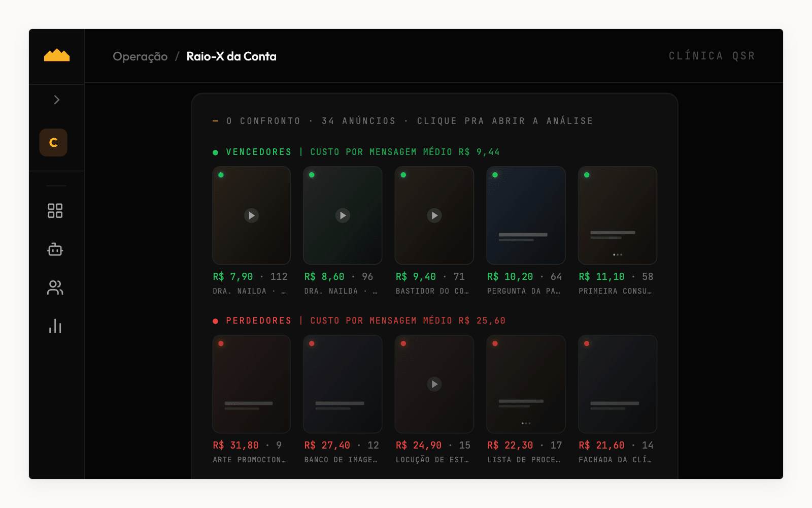Viewport: 812px width, 508px height.
Task: Open the Fachada da Clí… ad thumbnail
Action: (x=618, y=384)
